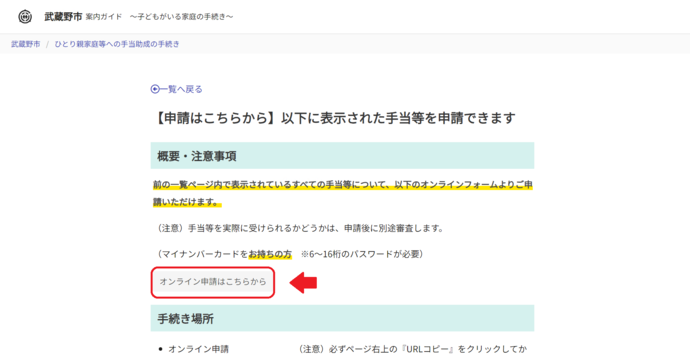Click the 申請後に別途審査します note

394,228
